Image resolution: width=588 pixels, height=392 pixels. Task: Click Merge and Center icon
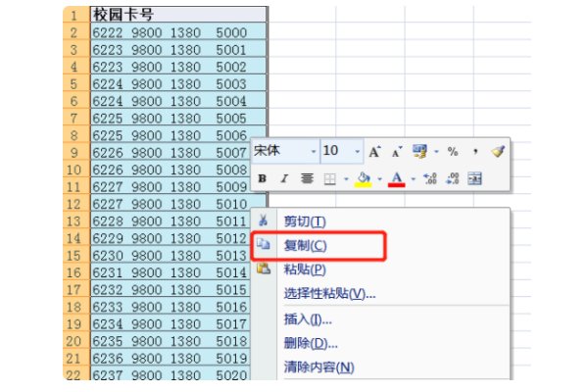point(474,178)
